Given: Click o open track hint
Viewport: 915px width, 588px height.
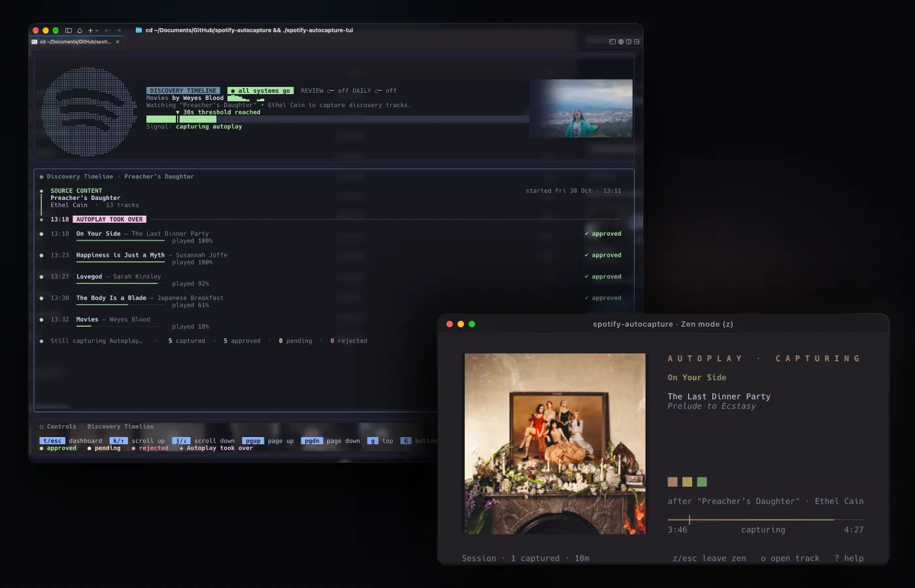Looking at the screenshot, I should pos(790,559).
